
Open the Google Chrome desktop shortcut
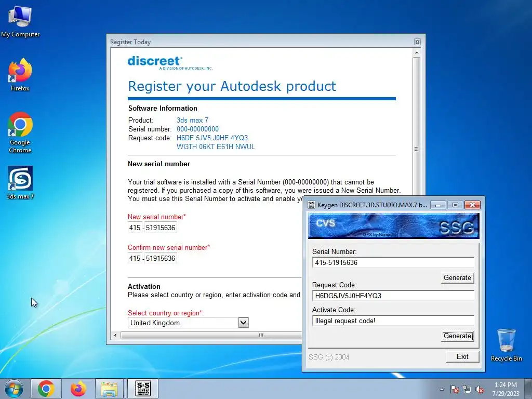coord(20,132)
